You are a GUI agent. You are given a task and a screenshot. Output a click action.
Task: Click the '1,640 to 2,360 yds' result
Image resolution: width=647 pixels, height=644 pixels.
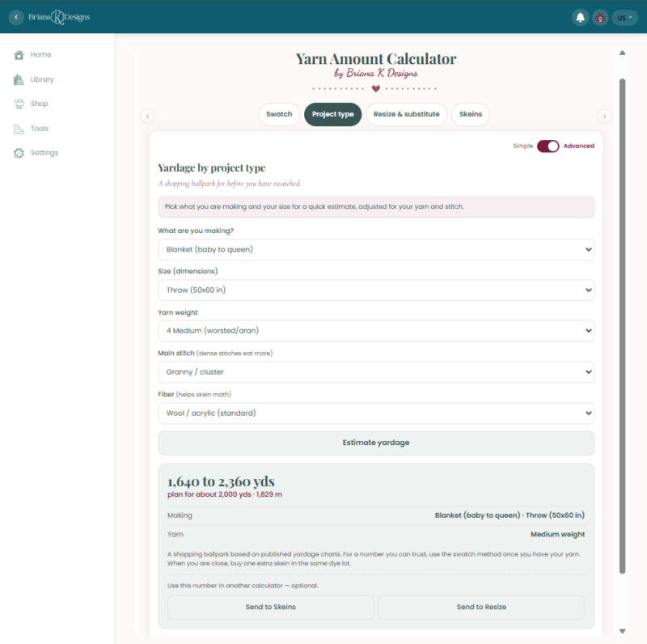[x=221, y=481]
